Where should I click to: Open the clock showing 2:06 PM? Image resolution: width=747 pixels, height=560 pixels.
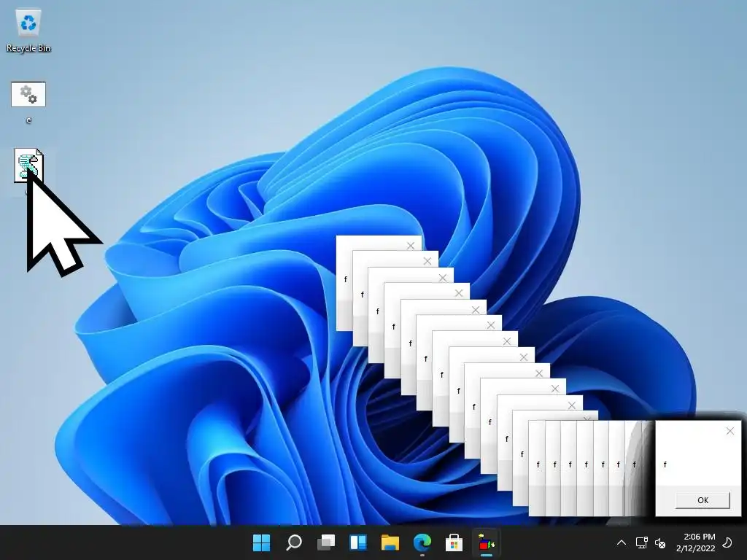click(695, 542)
